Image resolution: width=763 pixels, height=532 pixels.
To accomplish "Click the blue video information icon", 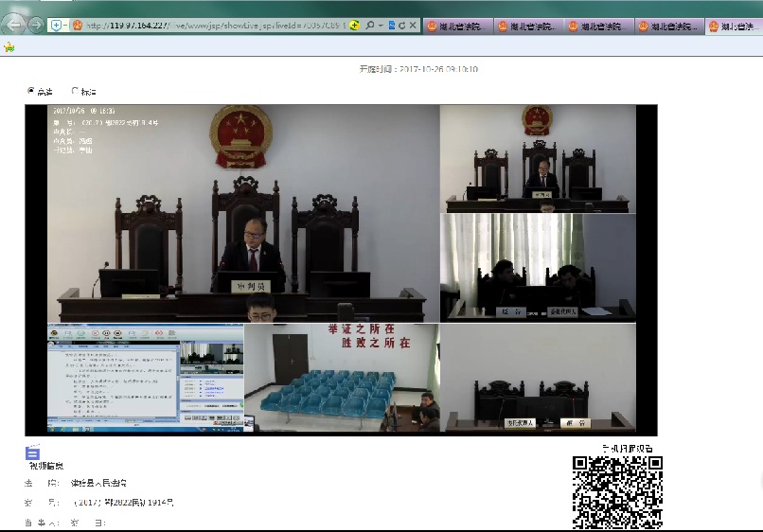I will tap(32, 452).
